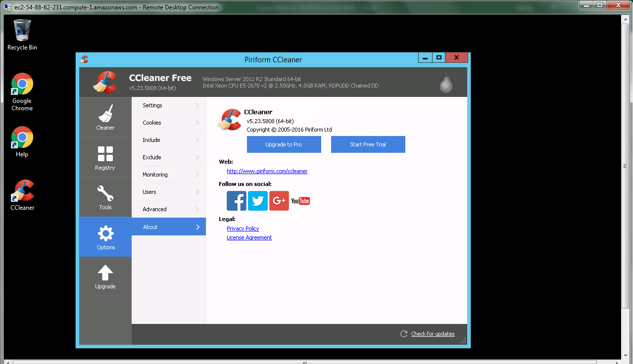Open the YouTube social icon
The image size is (633, 364).
300,201
